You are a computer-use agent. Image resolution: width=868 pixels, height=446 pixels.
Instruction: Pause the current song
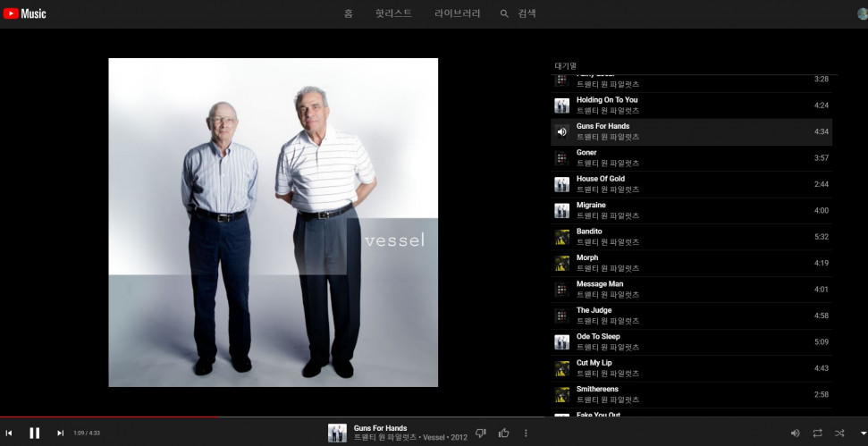(x=34, y=433)
